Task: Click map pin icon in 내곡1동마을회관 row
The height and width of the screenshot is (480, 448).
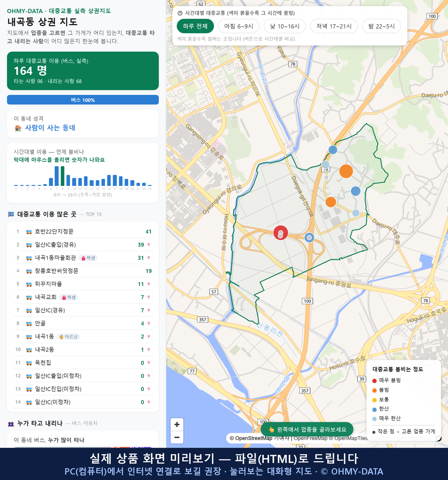Action: (x=149, y=258)
